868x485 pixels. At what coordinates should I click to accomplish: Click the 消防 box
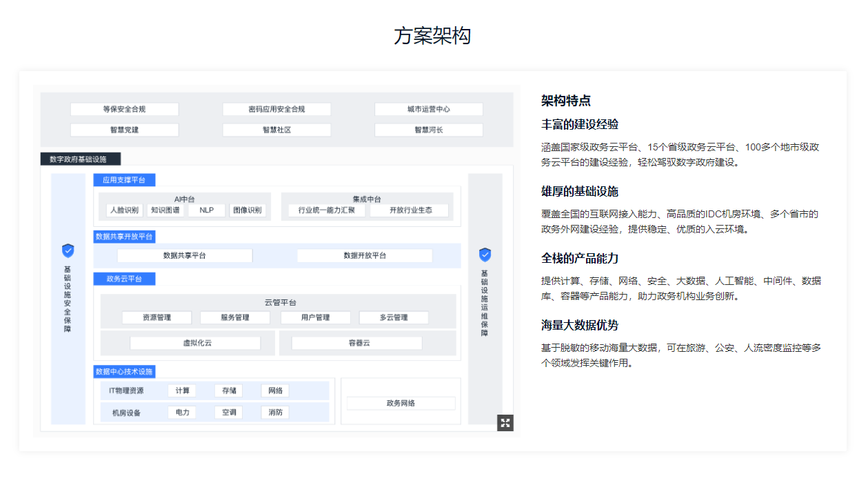[x=275, y=413]
